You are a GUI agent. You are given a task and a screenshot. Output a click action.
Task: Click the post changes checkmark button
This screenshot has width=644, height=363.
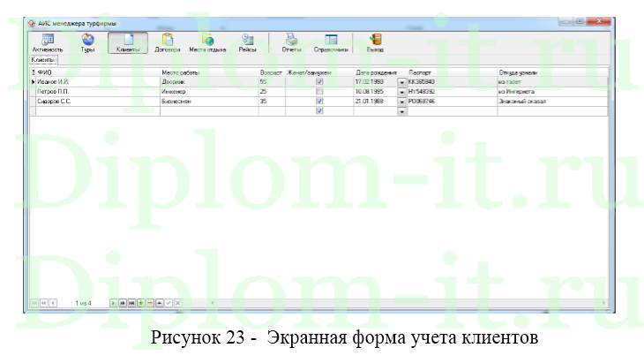click(168, 303)
